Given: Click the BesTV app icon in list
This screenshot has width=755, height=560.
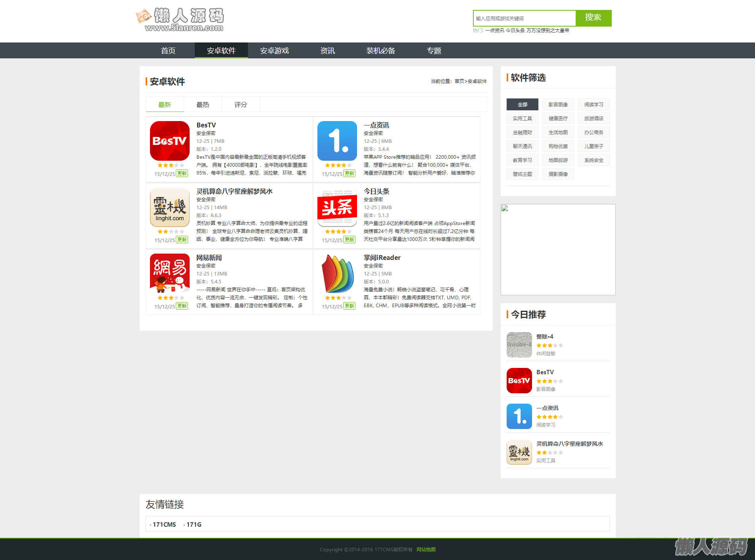Looking at the screenshot, I should (x=170, y=141).
